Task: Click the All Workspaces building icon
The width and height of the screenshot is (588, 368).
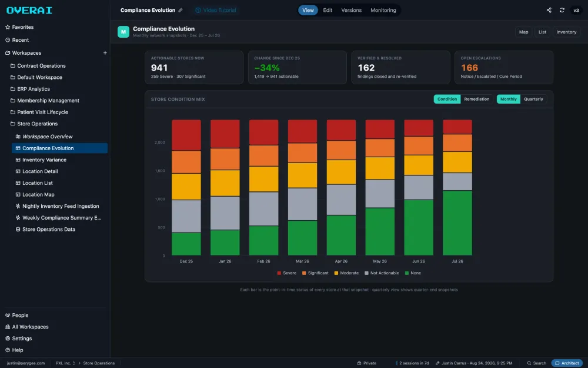Action: point(8,327)
